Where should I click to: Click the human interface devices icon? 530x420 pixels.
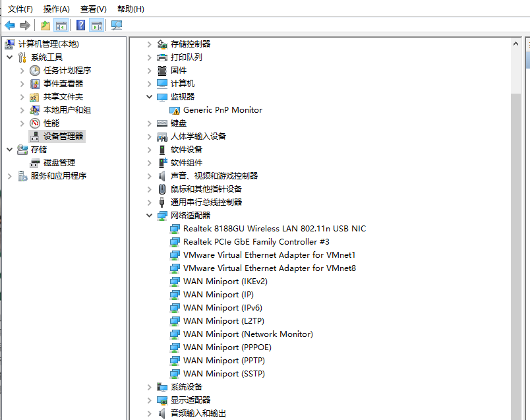[x=162, y=136]
